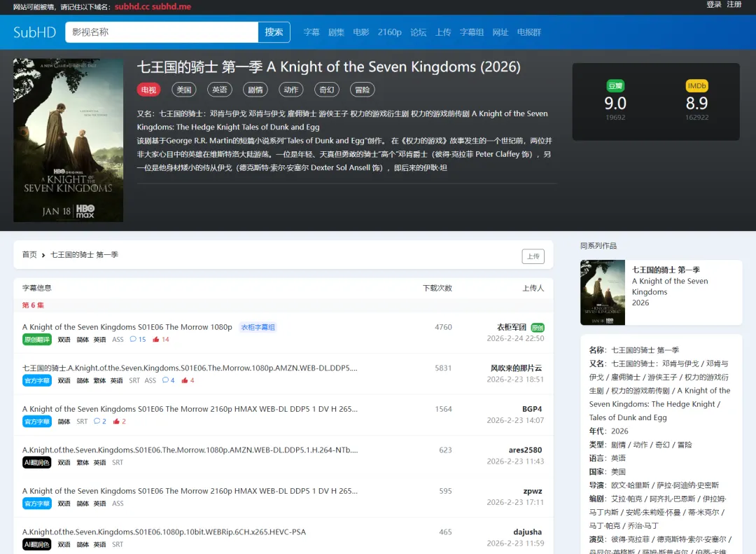Select the red 电视 category tag
The height and width of the screenshot is (554, 756).
(x=148, y=90)
